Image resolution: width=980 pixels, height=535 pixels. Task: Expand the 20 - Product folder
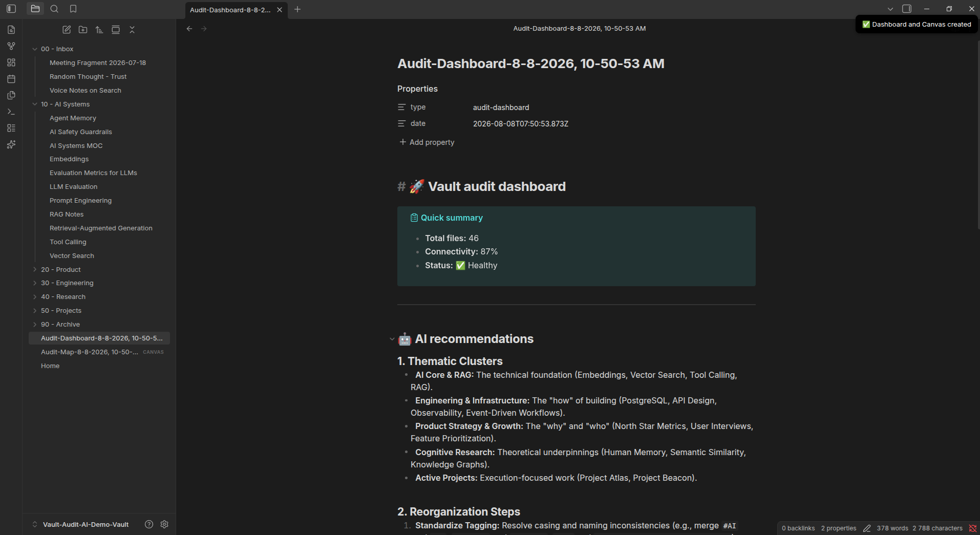coord(60,269)
